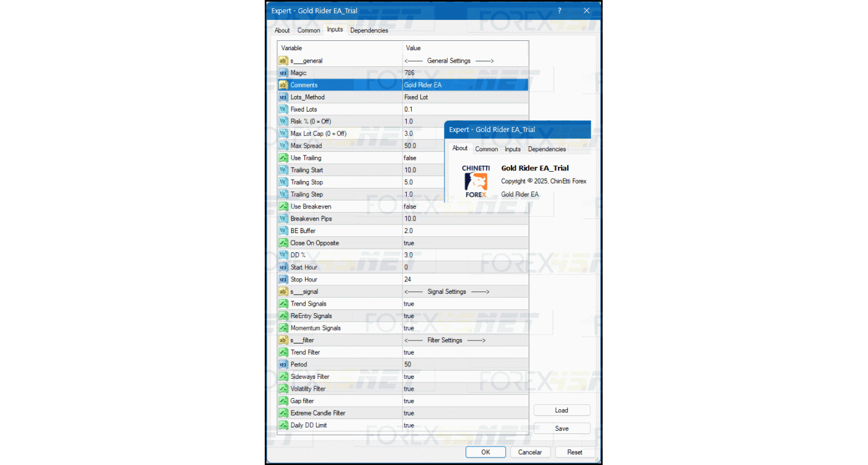Edit the Max Spread value 50.0
The height and width of the screenshot is (465, 868).
422,146
